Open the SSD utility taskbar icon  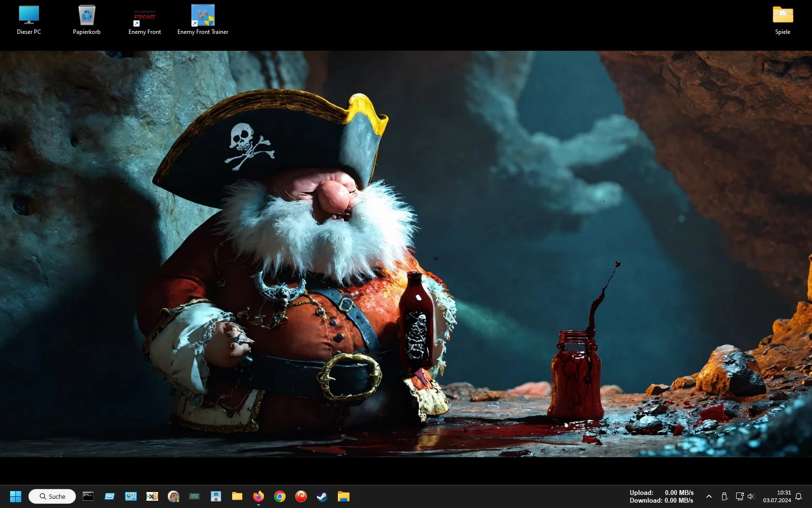pyautogui.click(x=194, y=496)
